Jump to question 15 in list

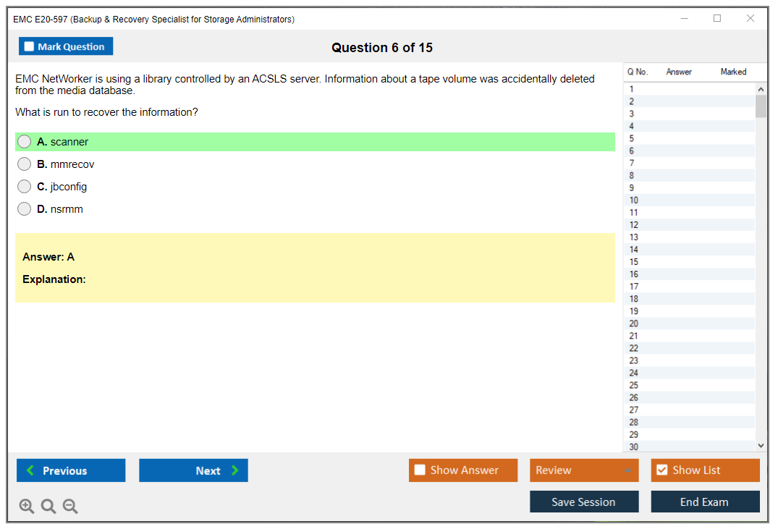pyautogui.click(x=634, y=262)
